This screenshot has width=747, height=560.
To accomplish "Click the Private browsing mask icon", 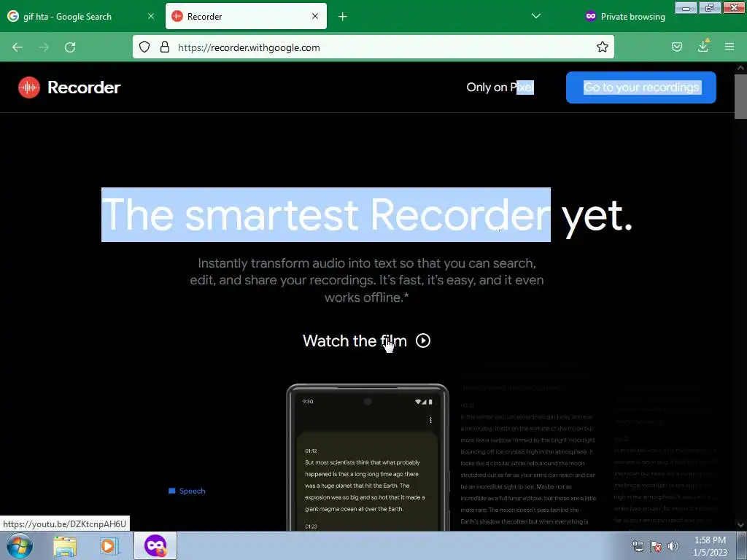I will [591, 16].
